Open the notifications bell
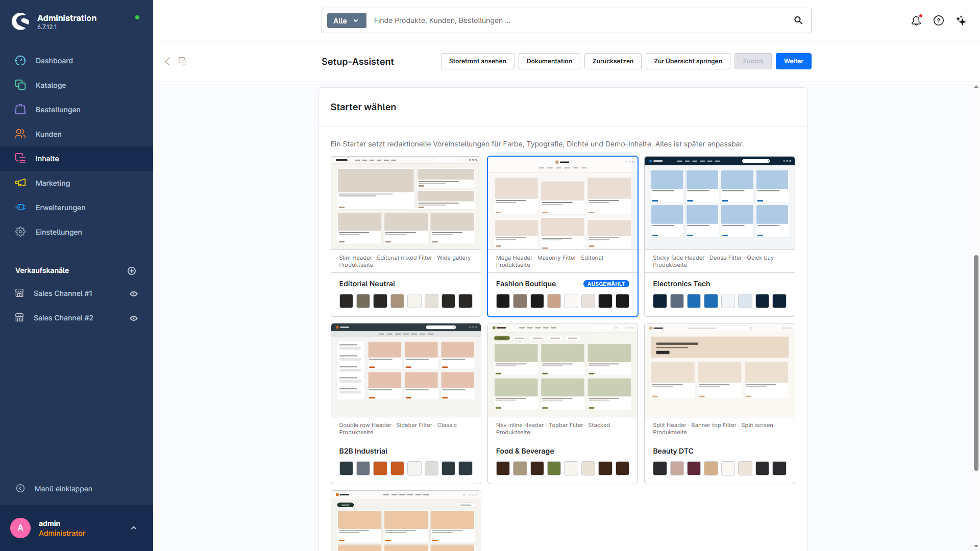 coord(916,20)
